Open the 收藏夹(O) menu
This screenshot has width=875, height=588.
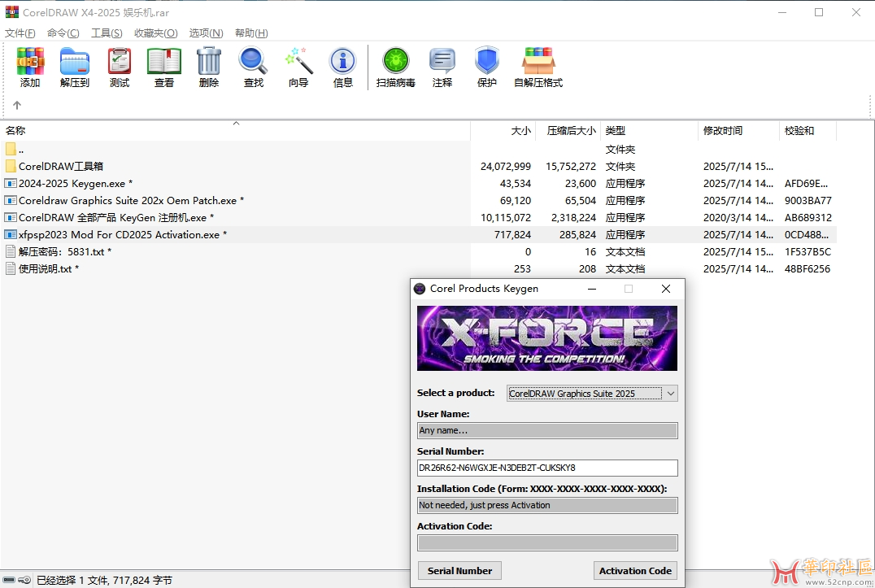[x=155, y=33]
